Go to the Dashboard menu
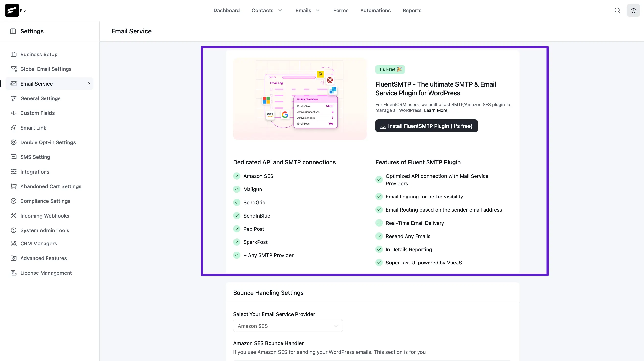 pos(226,10)
